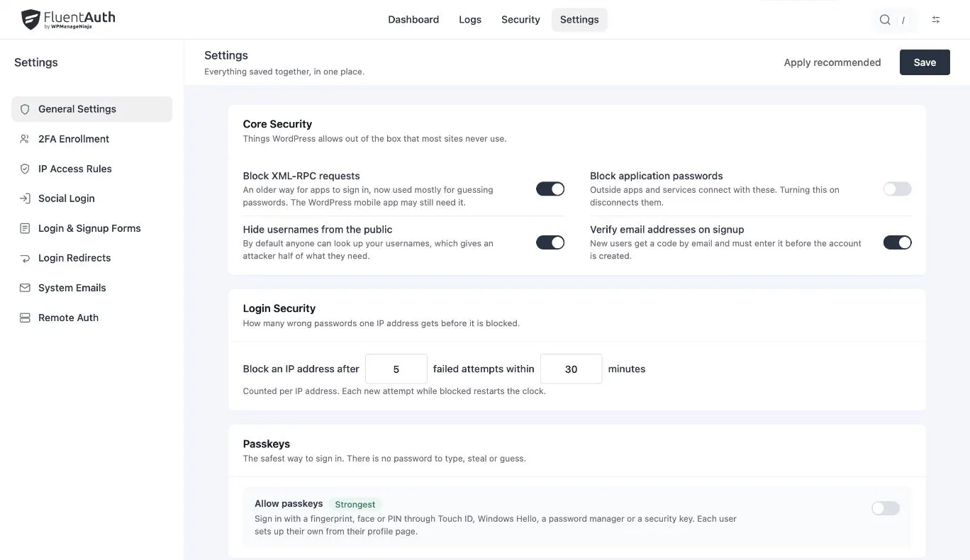The width and height of the screenshot is (970, 560).
Task: Click text 'Everything saved together, in one place.'
Action: pyautogui.click(x=284, y=72)
